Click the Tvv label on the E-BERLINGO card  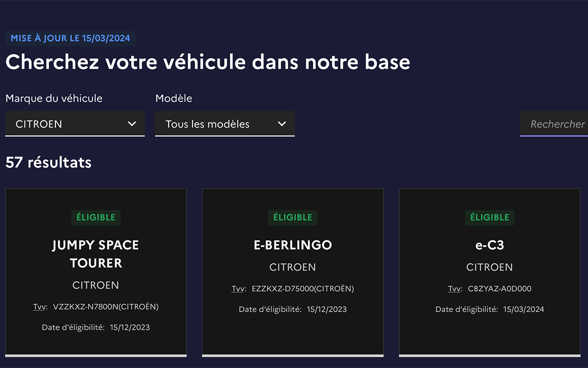tap(238, 289)
